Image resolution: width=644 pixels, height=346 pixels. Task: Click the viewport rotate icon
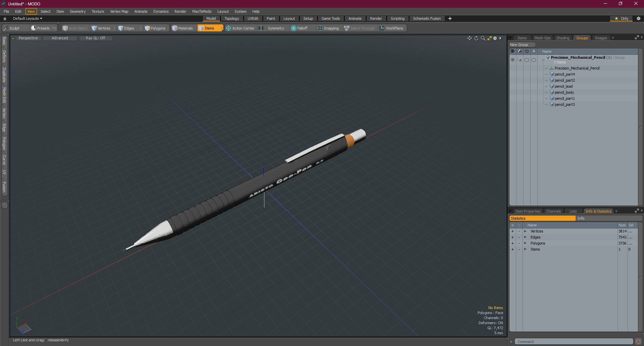point(476,38)
